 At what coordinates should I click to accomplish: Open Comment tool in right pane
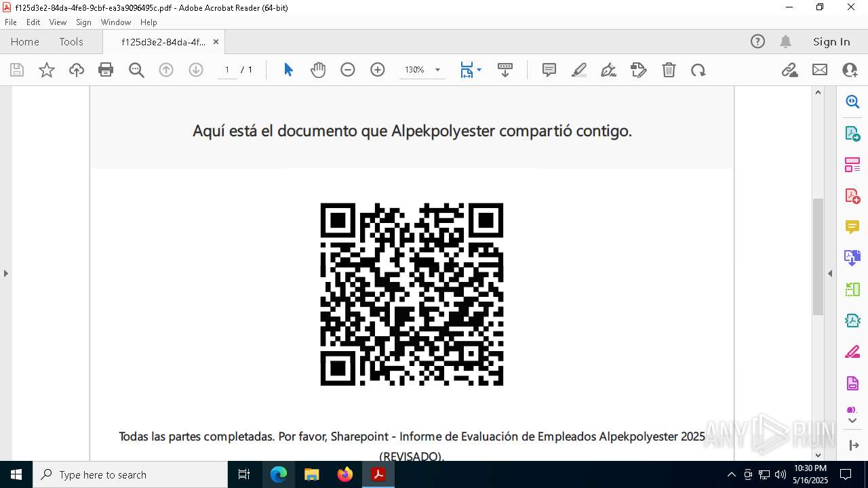(852, 226)
